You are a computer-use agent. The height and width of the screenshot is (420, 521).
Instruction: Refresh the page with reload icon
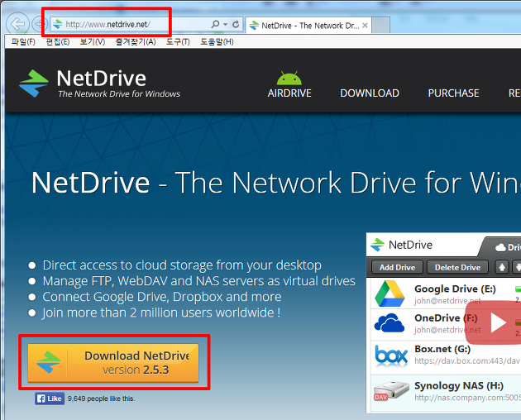click(236, 24)
